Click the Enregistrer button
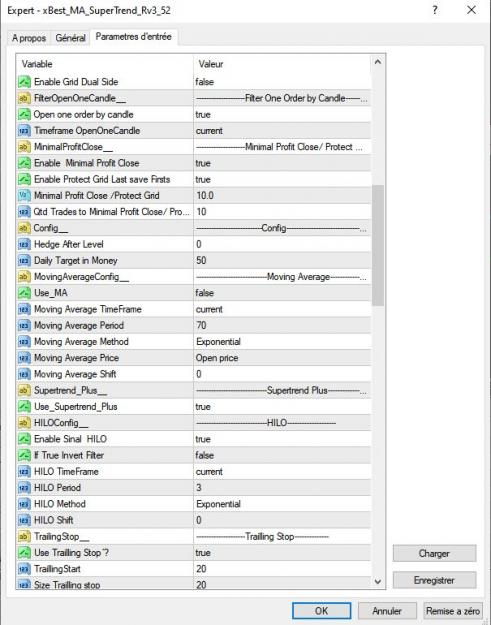 (434, 580)
